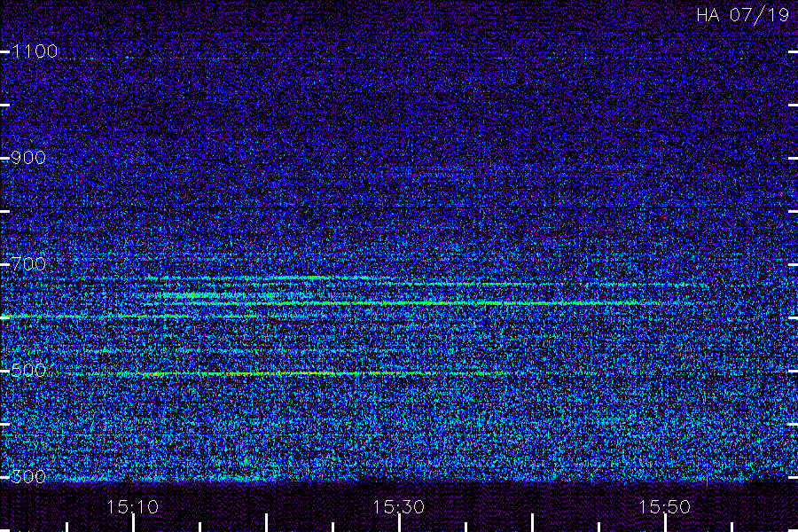Click the 700 frequency axis label

28,263
